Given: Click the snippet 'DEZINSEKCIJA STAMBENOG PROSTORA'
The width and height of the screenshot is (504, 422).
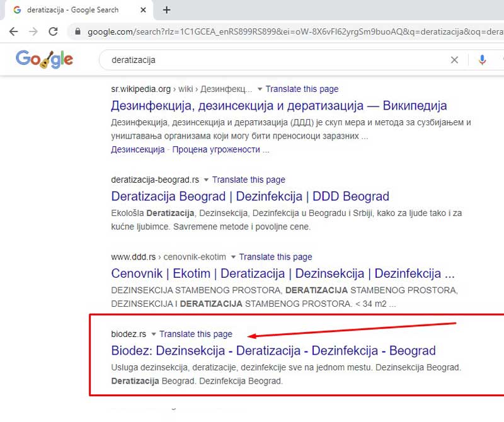Looking at the screenshot, I should tap(285, 297).
